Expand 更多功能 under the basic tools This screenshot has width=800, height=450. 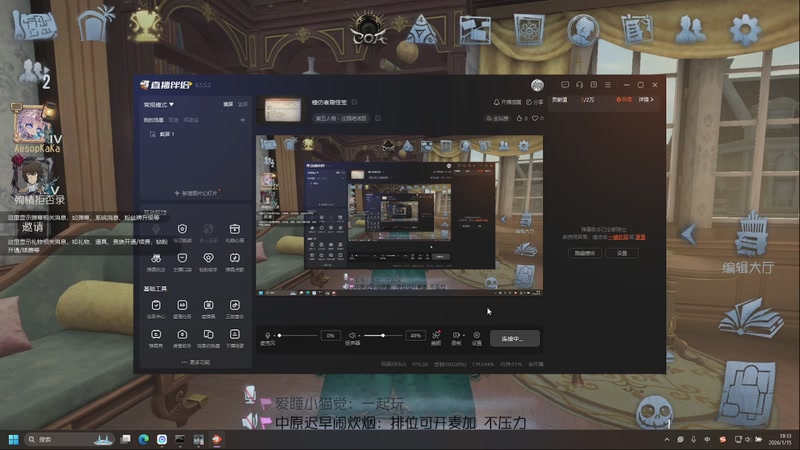click(x=195, y=362)
